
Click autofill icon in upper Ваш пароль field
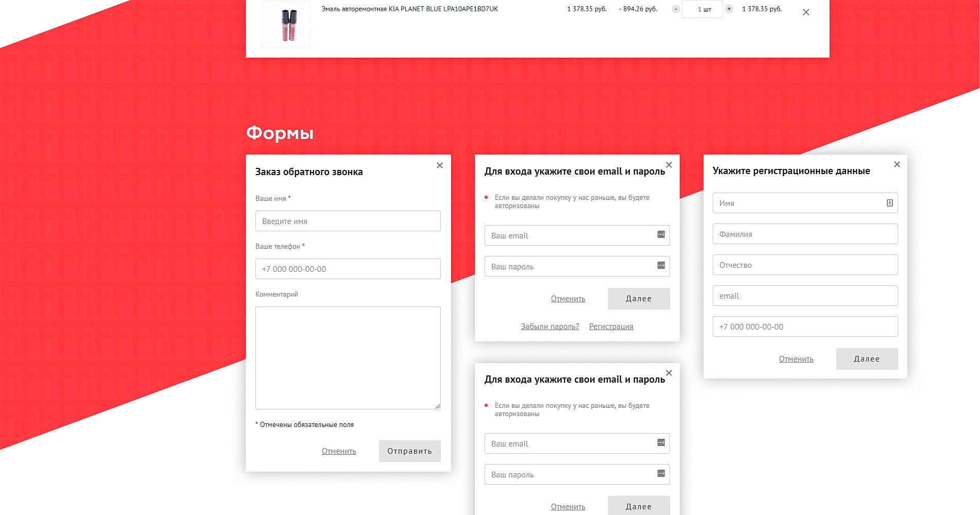[x=661, y=266]
